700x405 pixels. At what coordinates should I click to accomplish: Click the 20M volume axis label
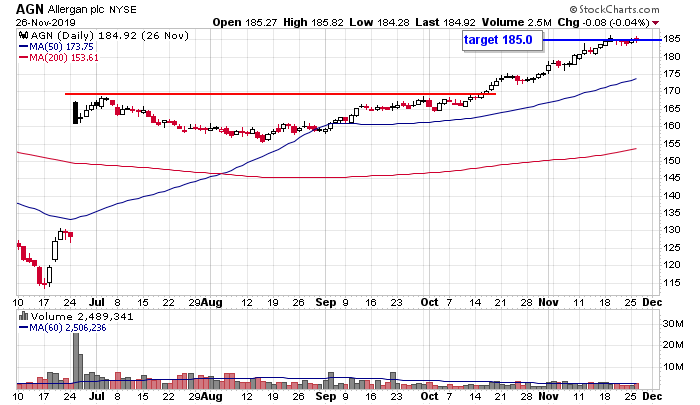[x=672, y=345]
